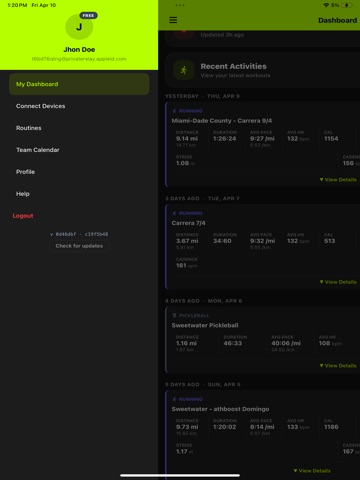Open the Routines menu item
Viewport: 360px width, 480px height.
point(79,128)
